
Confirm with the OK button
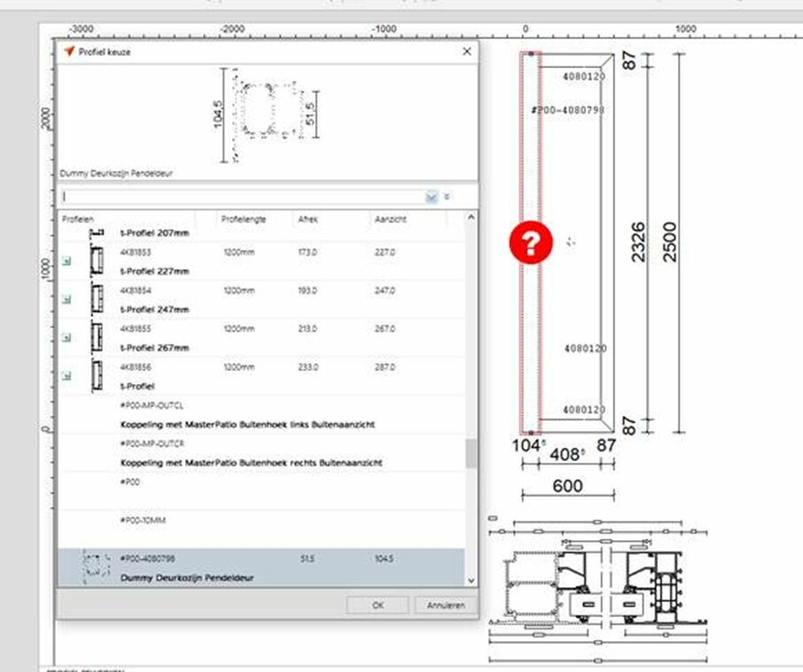pos(377,605)
